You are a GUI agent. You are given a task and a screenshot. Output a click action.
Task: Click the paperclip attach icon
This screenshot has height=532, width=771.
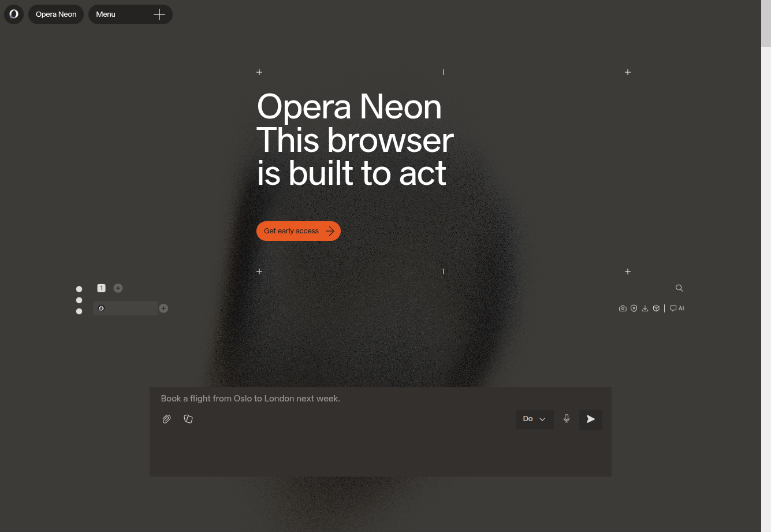[166, 419]
